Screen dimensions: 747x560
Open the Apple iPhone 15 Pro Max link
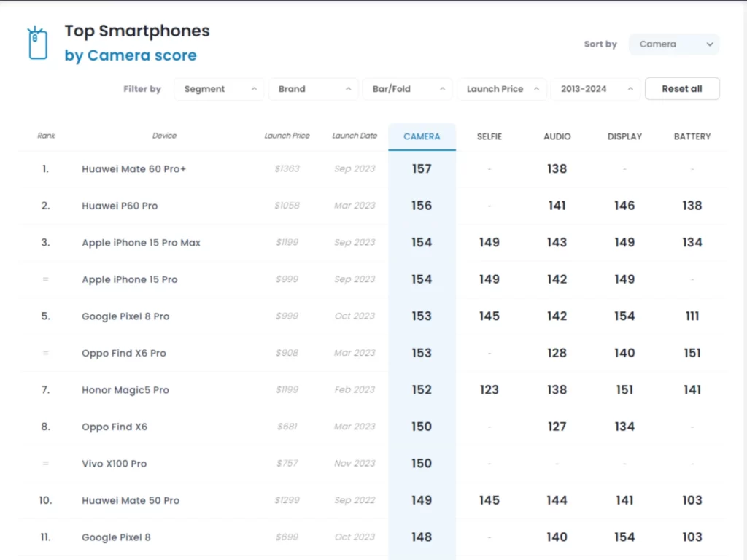[x=141, y=243]
